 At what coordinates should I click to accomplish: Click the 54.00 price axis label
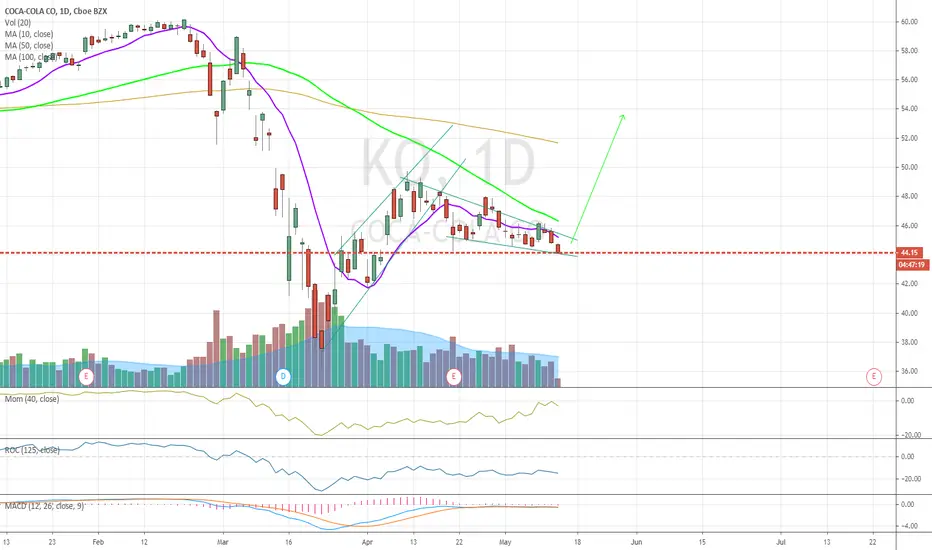[x=909, y=109]
